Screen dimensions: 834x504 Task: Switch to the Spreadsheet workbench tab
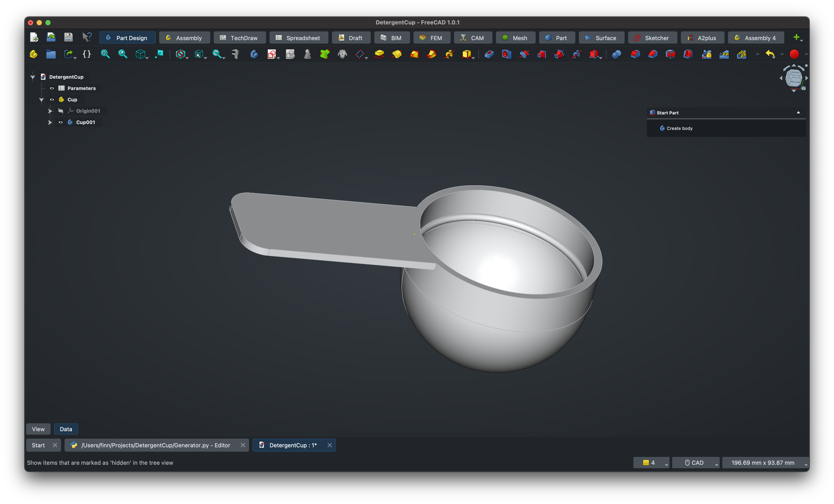(299, 38)
